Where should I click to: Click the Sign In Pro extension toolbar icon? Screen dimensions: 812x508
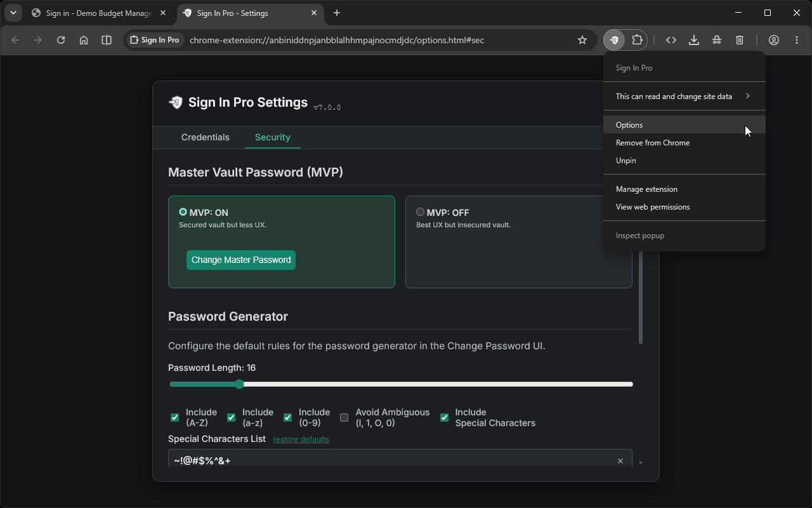[x=614, y=40]
